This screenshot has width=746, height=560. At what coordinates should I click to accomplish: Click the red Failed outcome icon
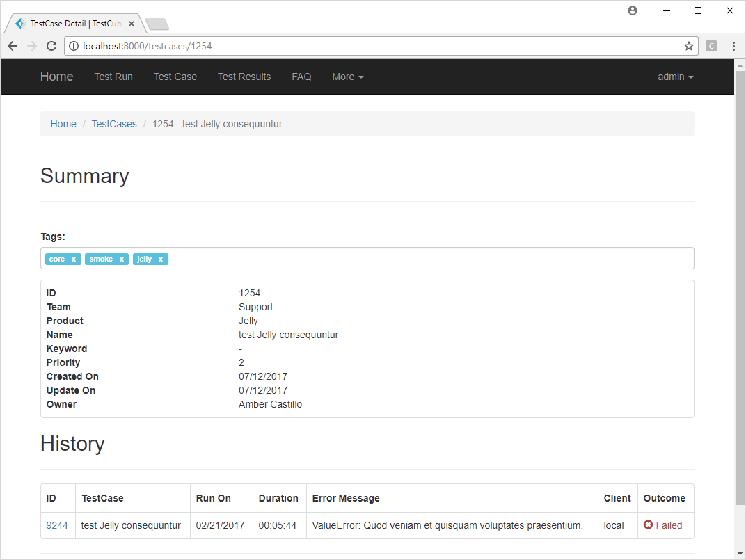point(648,525)
